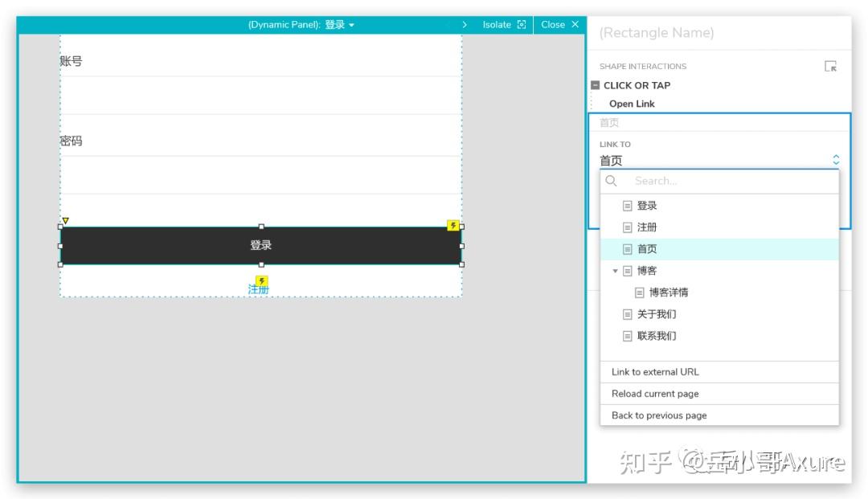Select Reload current page option
Viewport: 868px width, 499px height.
(x=657, y=394)
